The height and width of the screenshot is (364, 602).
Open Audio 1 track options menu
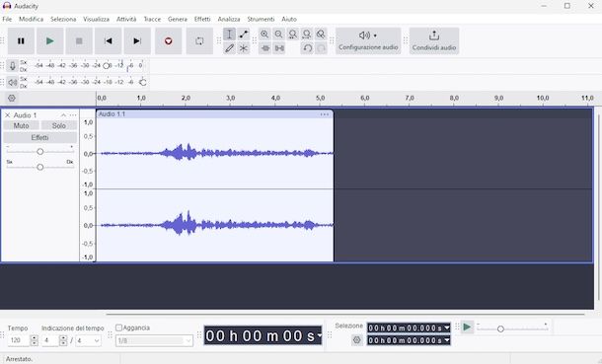[x=73, y=115]
